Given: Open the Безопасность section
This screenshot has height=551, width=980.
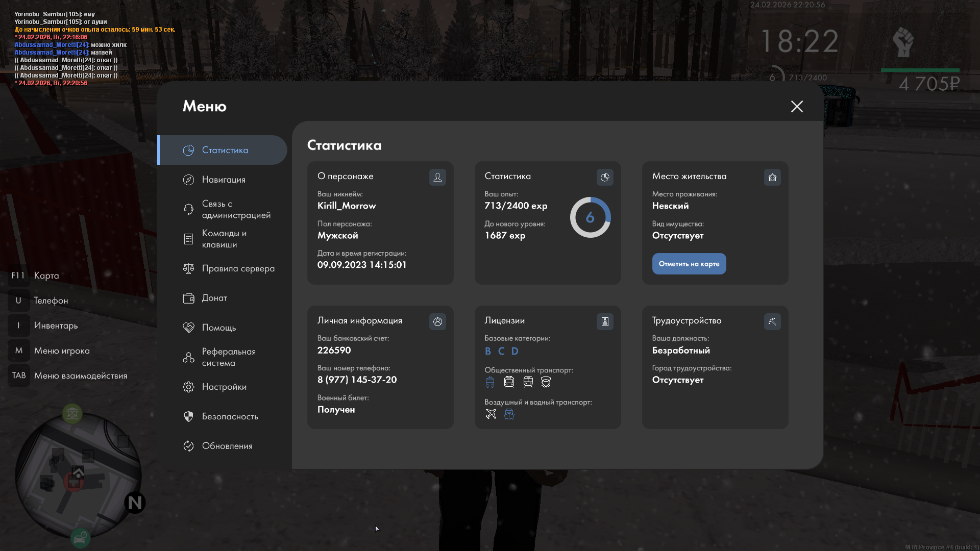Looking at the screenshot, I should coord(230,416).
